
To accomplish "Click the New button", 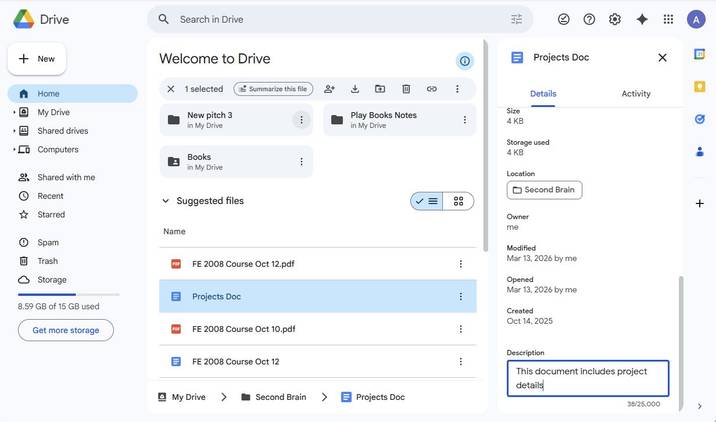I will [37, 59].
